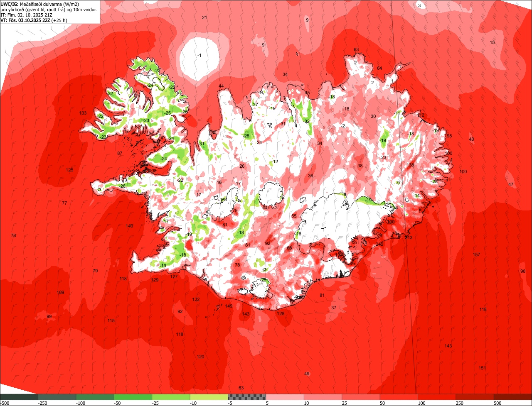Click the salmon legend swatch between 25 and 50

click(361, 397)
